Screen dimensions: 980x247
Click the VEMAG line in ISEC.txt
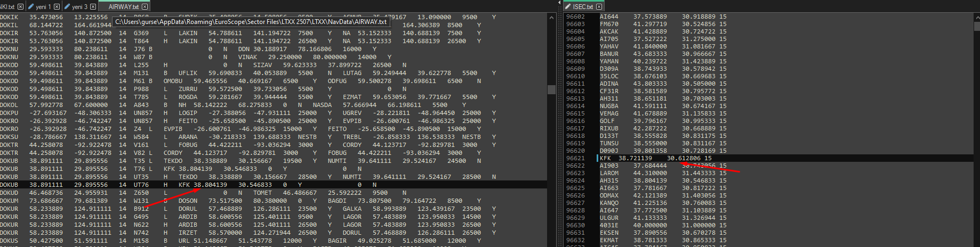click(663, 113)
